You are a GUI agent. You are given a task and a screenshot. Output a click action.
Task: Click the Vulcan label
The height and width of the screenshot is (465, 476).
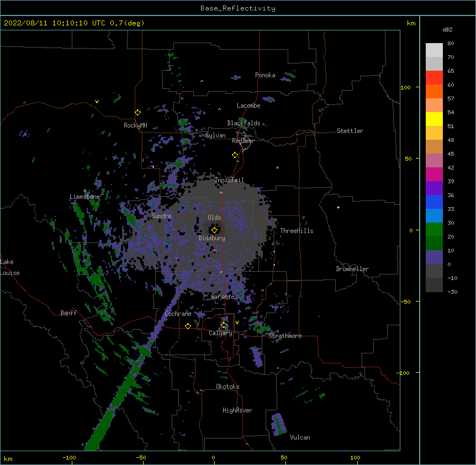[x=300, y=437]
